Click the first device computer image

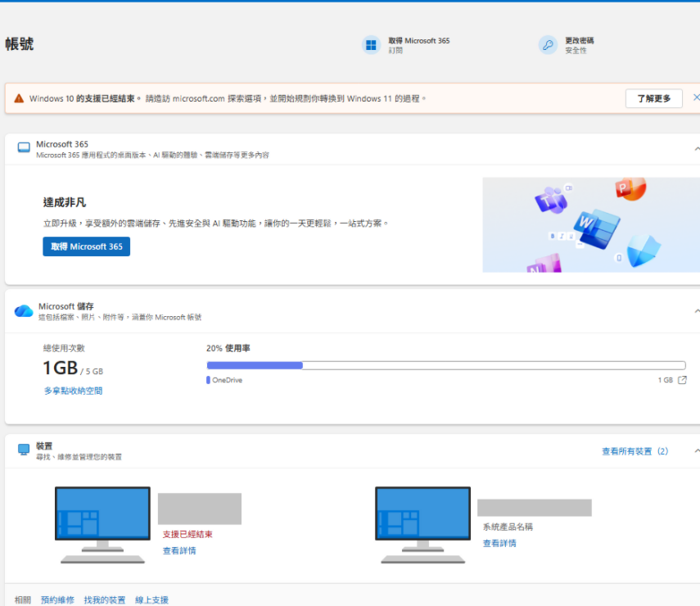102,525
